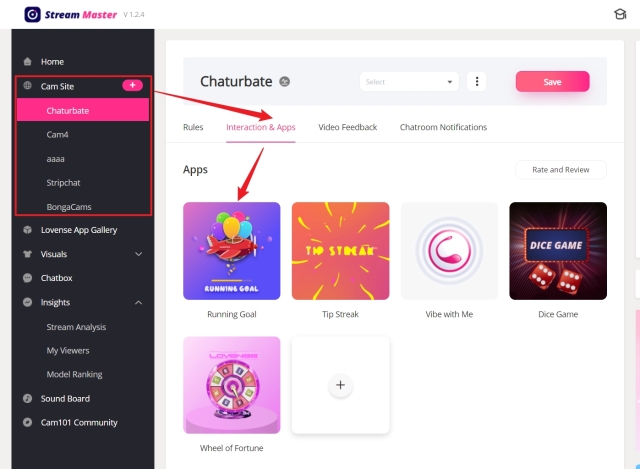The image size is (640, 469).
Task: Open the Dice Game app thumbnail
Action: pos(558,251)
